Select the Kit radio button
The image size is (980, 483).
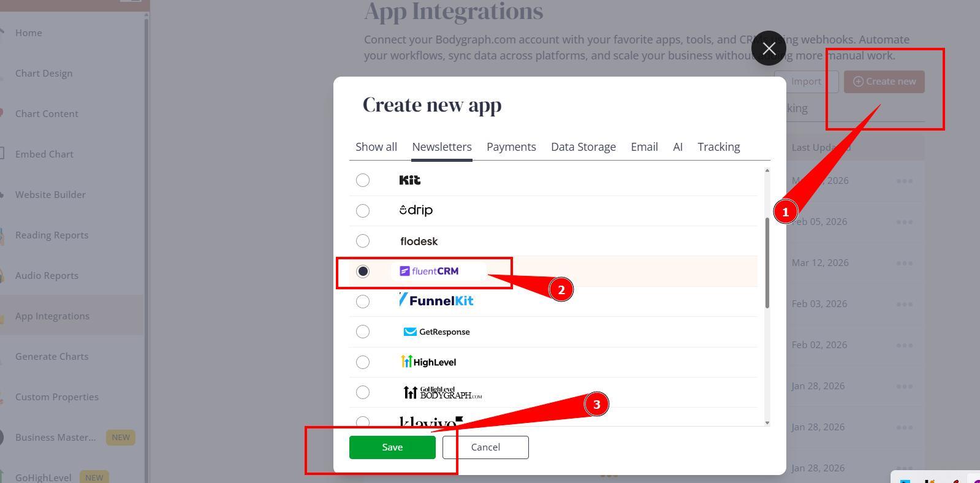click(363, 180)
